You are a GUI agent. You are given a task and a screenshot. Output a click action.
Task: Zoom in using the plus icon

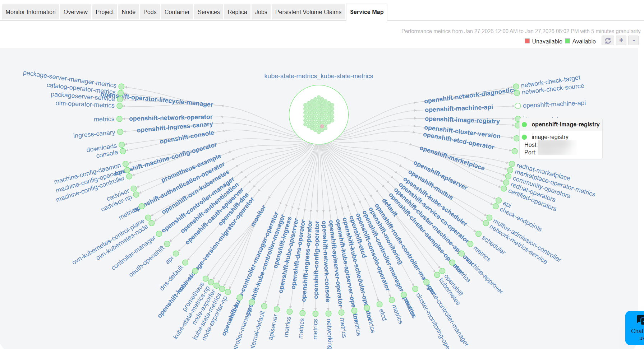pos(621,40)
